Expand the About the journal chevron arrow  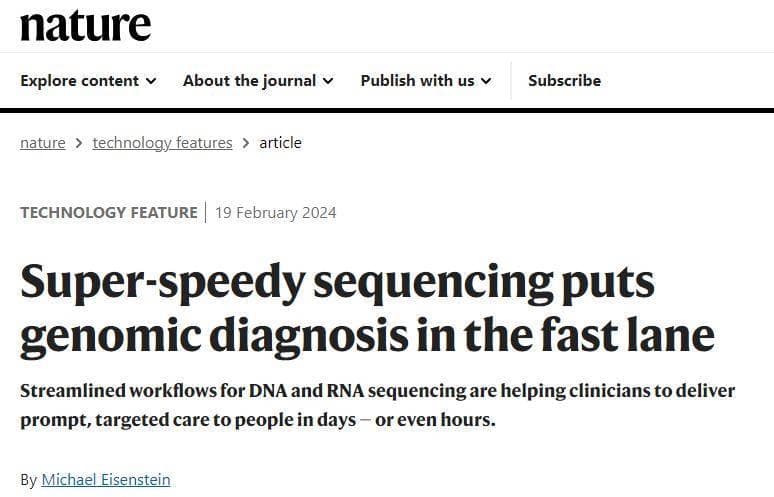point(328,81)
